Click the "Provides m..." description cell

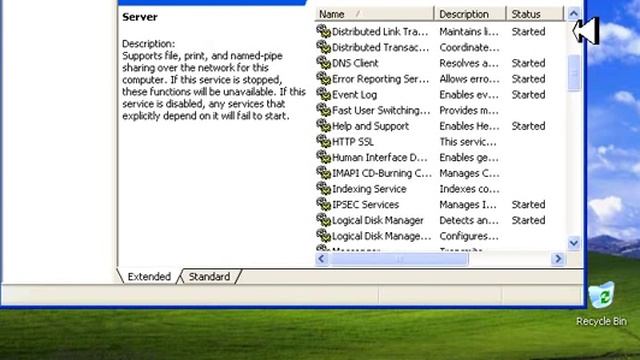(x=469, y=110)
